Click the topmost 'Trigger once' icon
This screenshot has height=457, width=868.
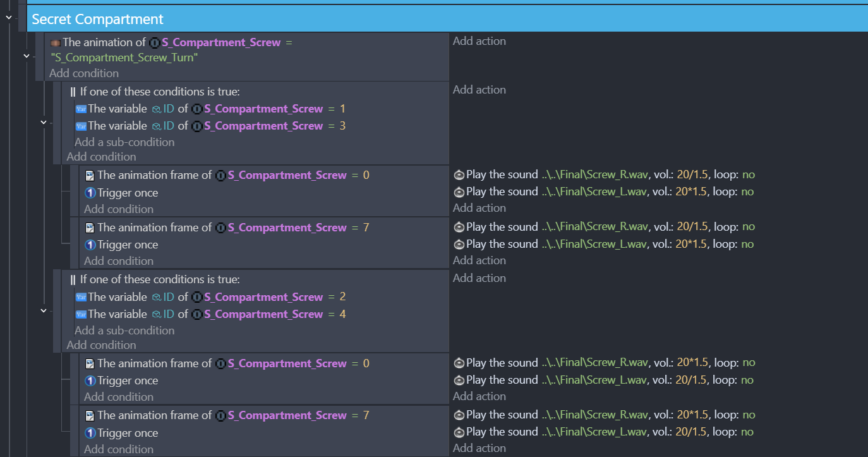(90, 193)
